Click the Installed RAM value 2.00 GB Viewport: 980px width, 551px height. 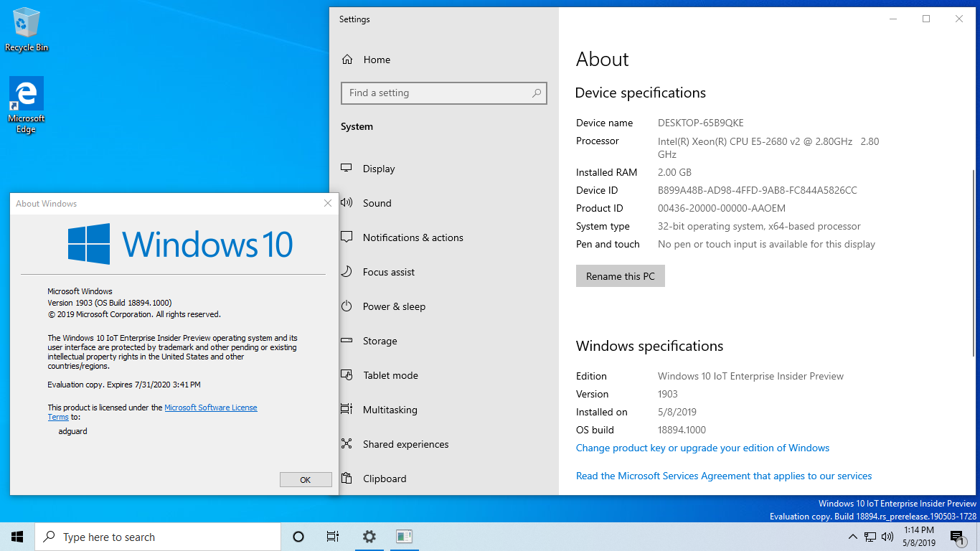click(x=674, y=172)
